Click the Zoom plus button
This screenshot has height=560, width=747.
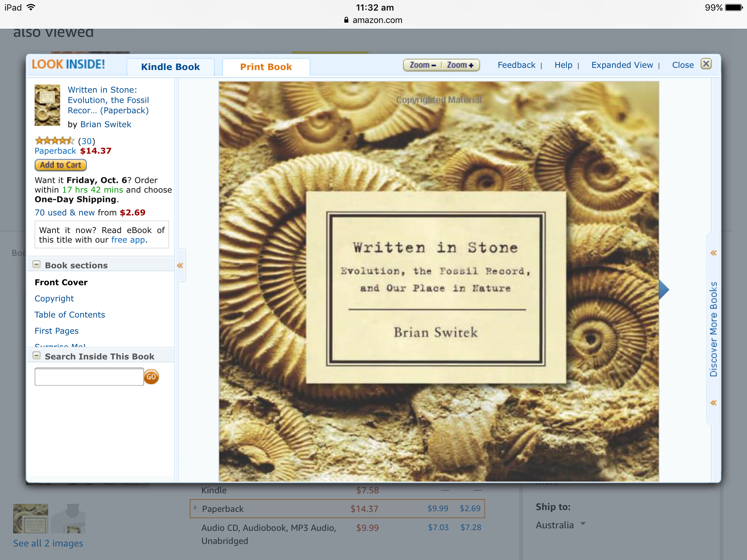(x=460, y=65)
